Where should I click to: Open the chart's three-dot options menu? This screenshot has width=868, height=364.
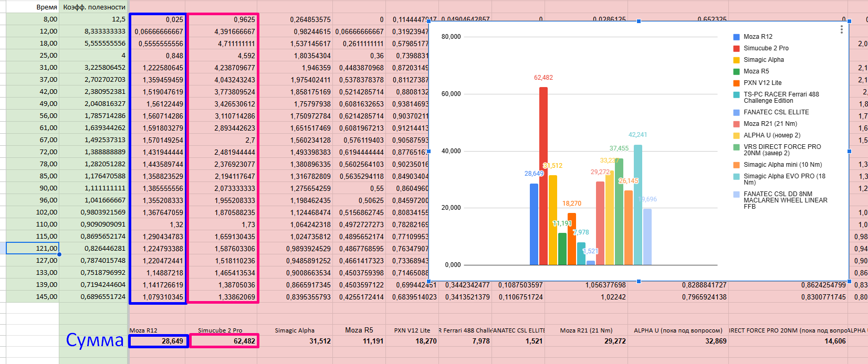(841, 29)
